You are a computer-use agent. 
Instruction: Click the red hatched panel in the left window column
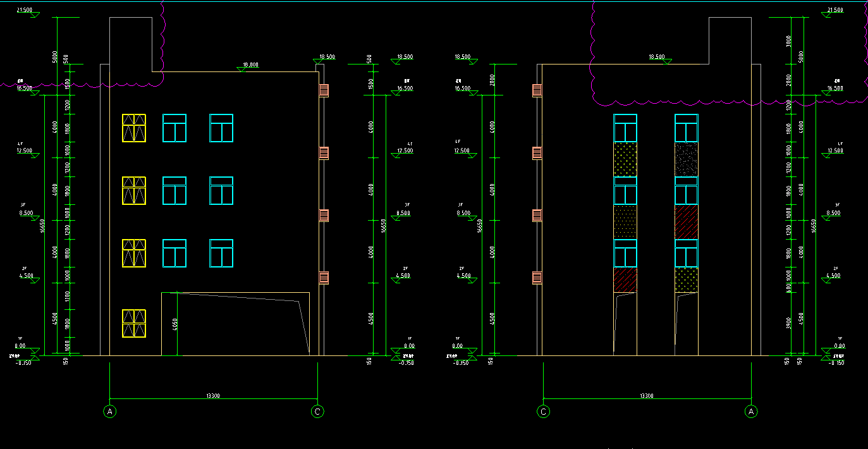(x=625, y=280)
